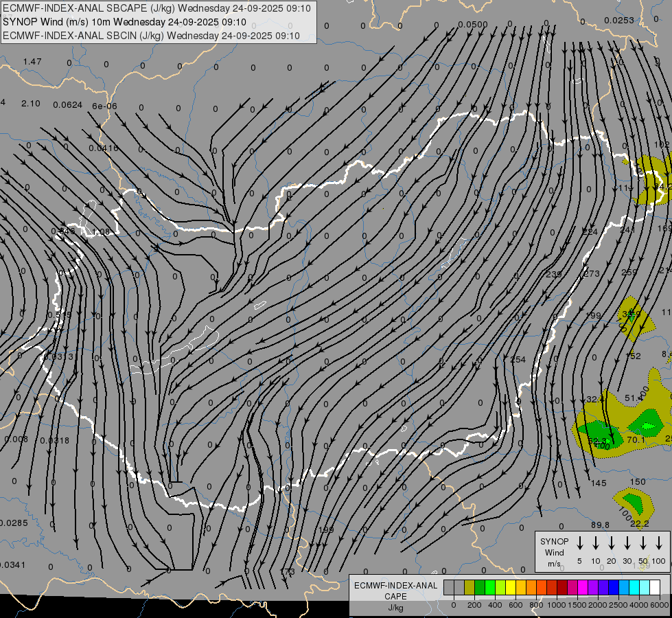This screenshot has height=618, width=672.
Task: Click the 0.0500 value at map top
Action: 472,25
